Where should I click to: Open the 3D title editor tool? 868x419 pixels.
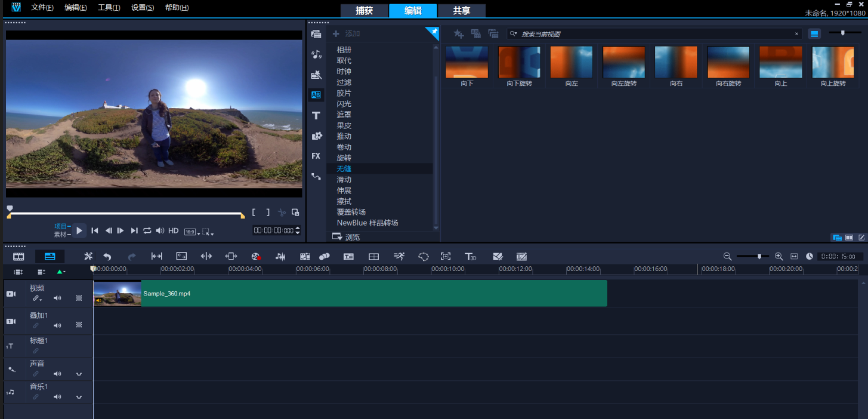pyautogui.click(x=471, y=256)
